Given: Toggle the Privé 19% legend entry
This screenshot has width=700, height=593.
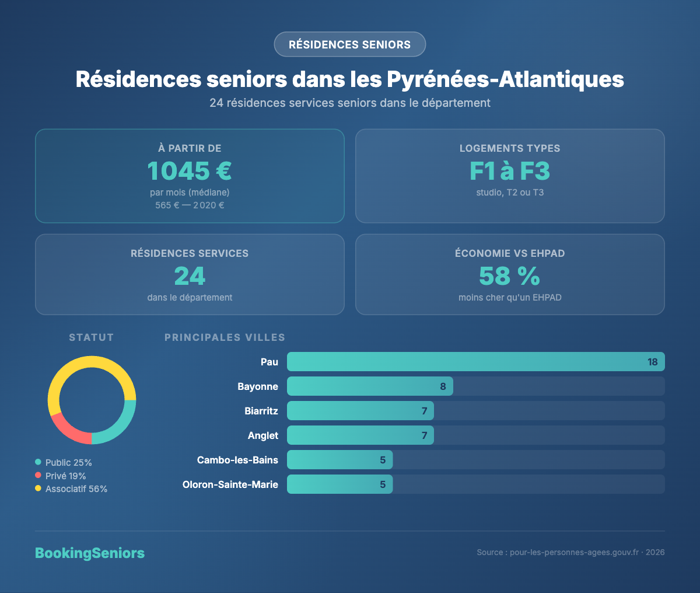Looking at the screenshot, I should [x=61, y=476].
